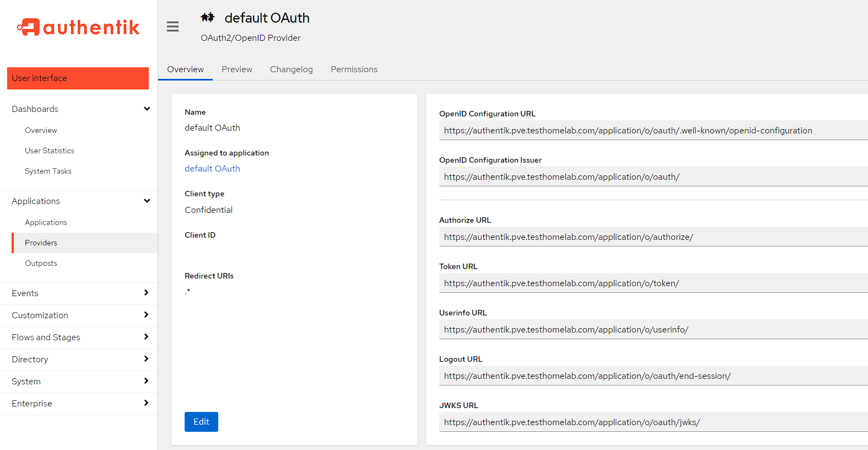Screen dimensions: 868x450
Task: Open User Statistics dashboard
Action: (x=50, y=151)
